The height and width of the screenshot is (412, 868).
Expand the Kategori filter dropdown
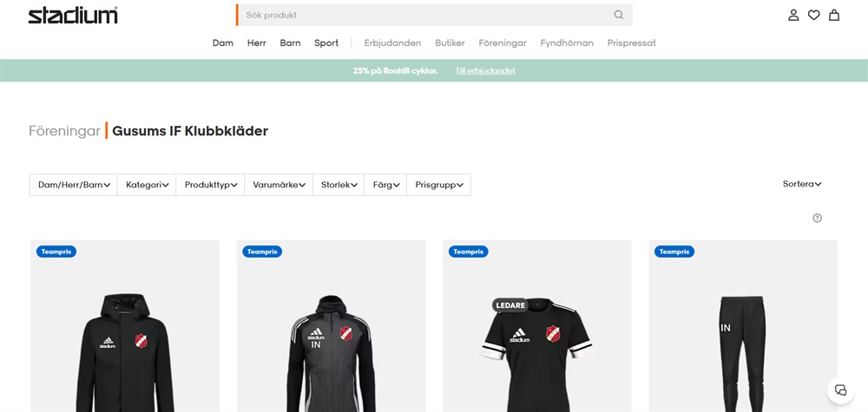[147, 185]
